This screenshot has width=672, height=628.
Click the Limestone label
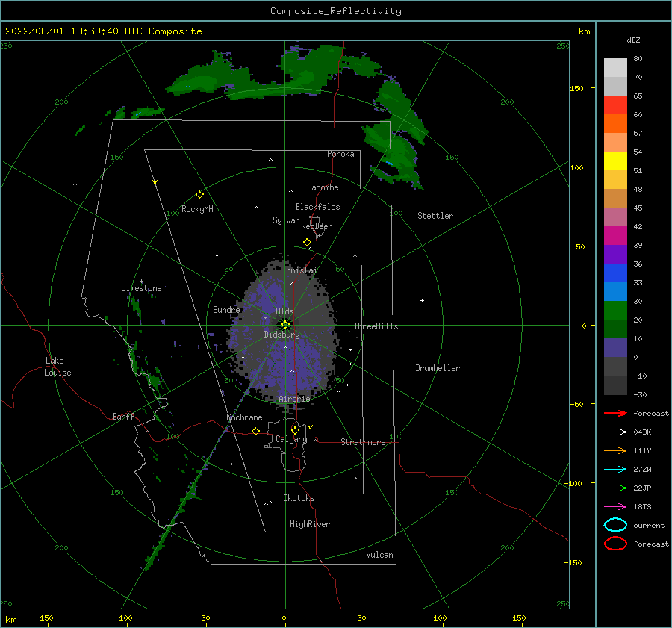pyautogui.click(x=141, y=288)
